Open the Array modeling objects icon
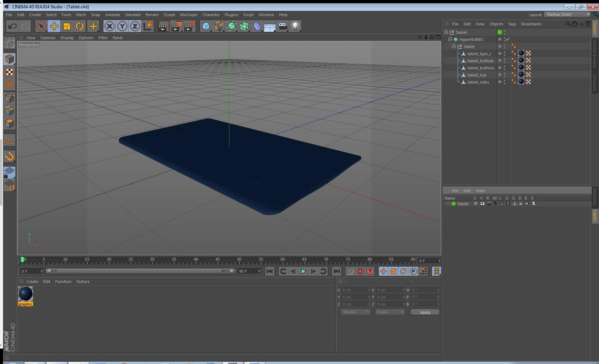 [244, 26]
